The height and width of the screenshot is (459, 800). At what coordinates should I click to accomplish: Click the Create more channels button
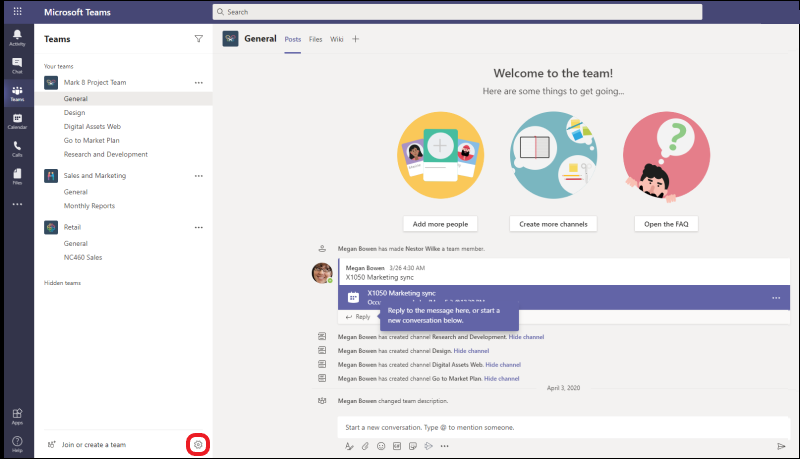pos(553,224)
